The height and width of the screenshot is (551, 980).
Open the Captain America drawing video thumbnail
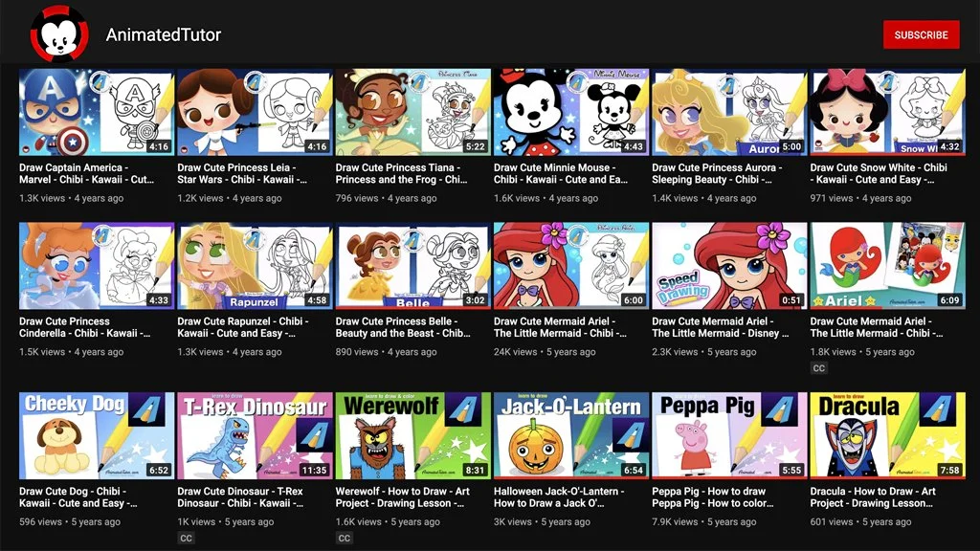[x=97, y=112]
